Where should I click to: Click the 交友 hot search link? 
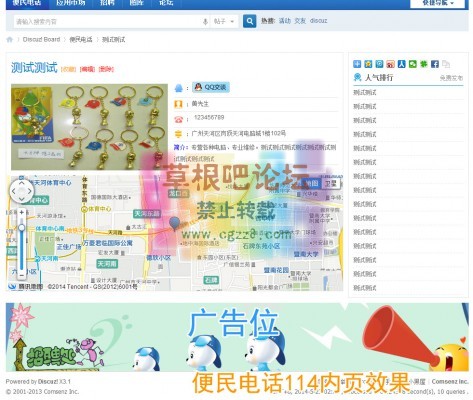click(300, 21)
